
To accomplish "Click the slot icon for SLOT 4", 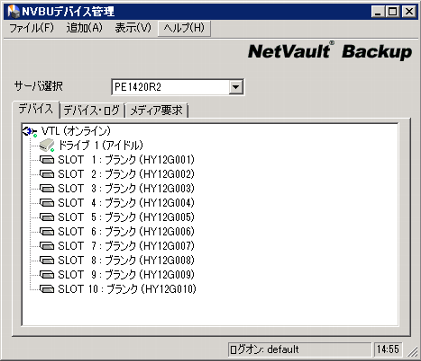I will (47, 203).
